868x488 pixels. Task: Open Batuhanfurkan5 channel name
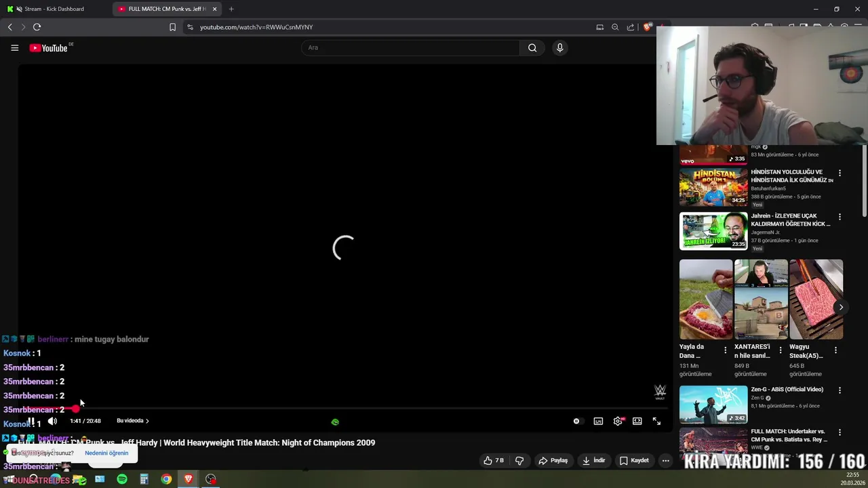(x=768, y=188)
